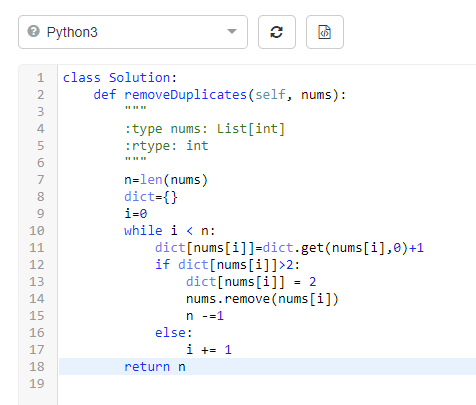Click line number 10 in the gutter

pos(37,231)
